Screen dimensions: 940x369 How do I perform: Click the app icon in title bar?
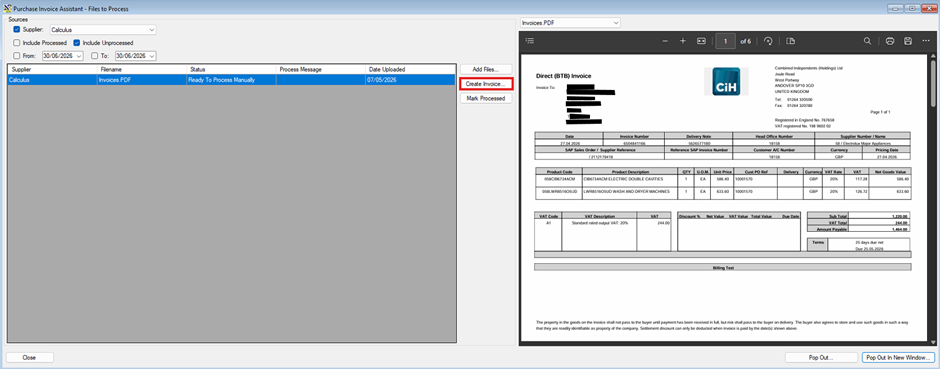(7, 8)
